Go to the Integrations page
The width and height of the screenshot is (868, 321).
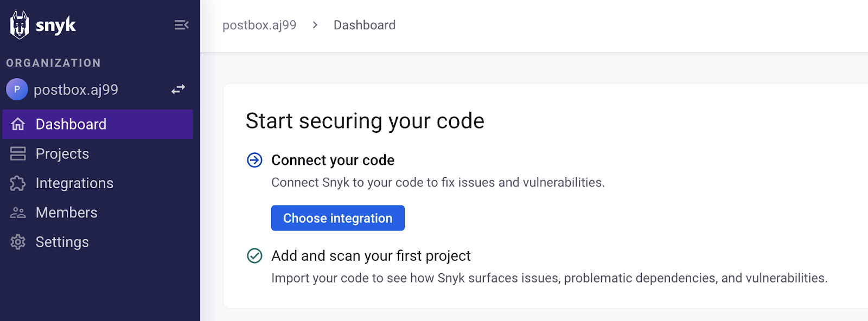pos(98,183)
